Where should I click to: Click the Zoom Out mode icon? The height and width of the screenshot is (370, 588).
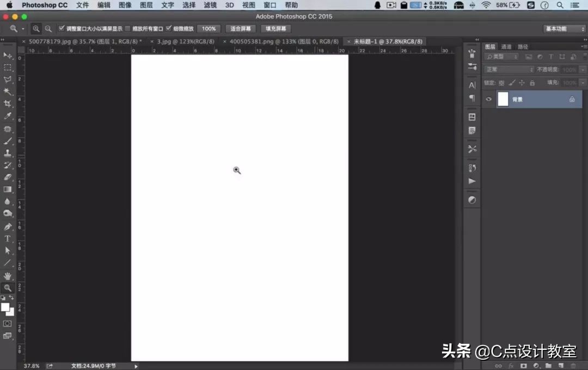click(x=48, y=28)
